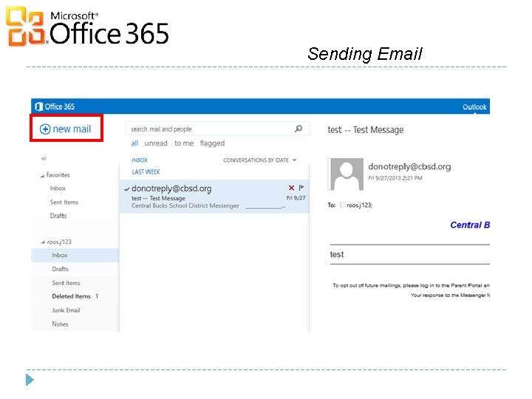Click Central Bucks School District Messenger preview
The image size is (532, 399).
(185, 205)
